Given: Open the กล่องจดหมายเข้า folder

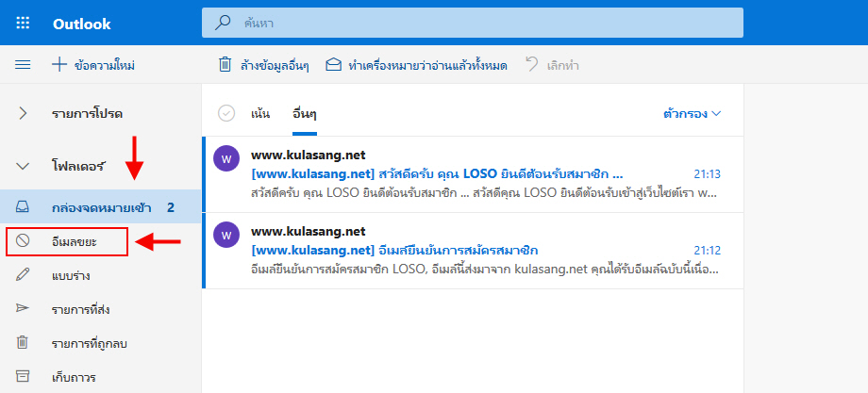Looking at the screenshot, I should tap(100, 206).
